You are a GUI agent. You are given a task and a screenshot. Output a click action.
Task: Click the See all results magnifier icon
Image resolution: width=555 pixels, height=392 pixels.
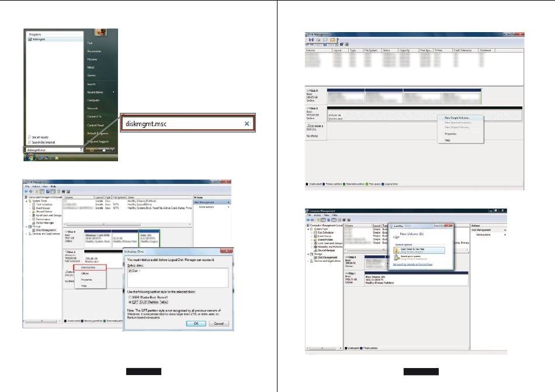click(x=30, y=137)
